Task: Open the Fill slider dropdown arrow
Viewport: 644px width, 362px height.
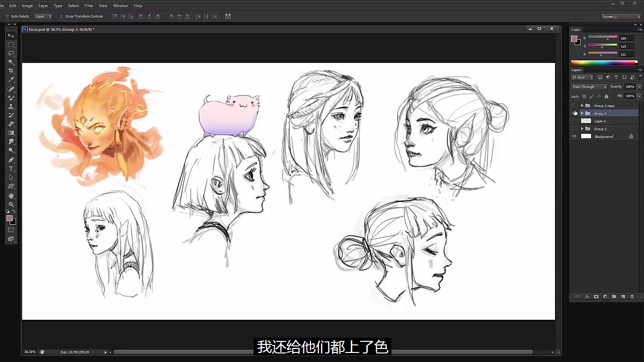Action: (x=639, y=96)
